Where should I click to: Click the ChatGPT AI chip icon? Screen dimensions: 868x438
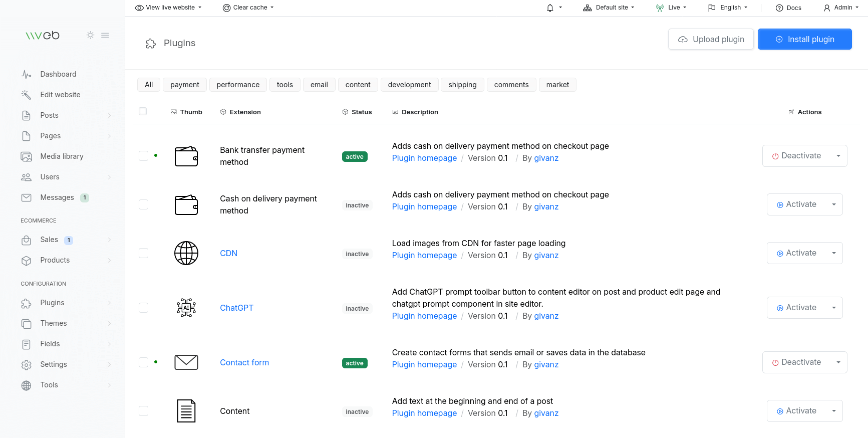coord(186,308)
